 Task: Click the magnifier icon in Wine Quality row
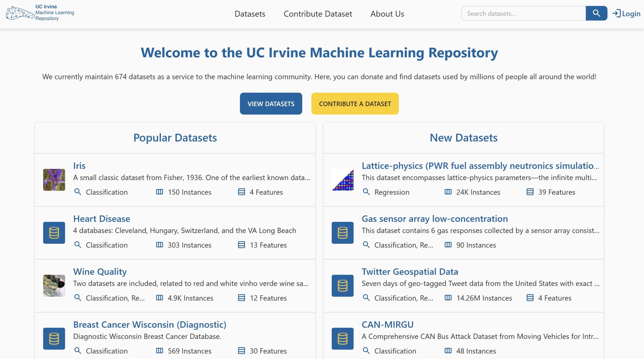(x=78, y=298)
